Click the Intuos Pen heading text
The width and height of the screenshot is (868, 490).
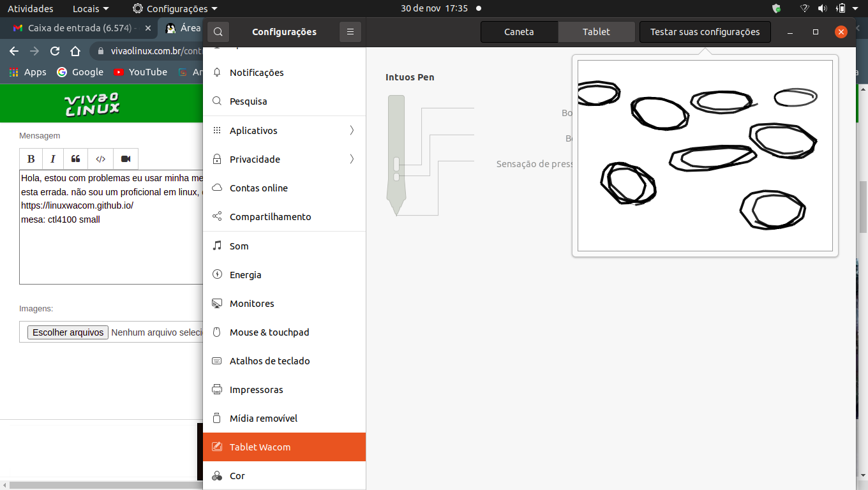coord(410,77)
